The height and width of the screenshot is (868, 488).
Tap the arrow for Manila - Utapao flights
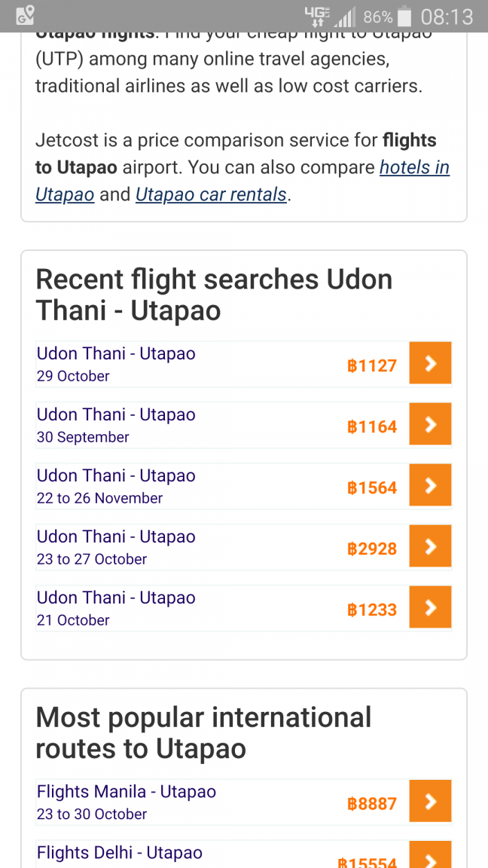[x=430, y=801]
